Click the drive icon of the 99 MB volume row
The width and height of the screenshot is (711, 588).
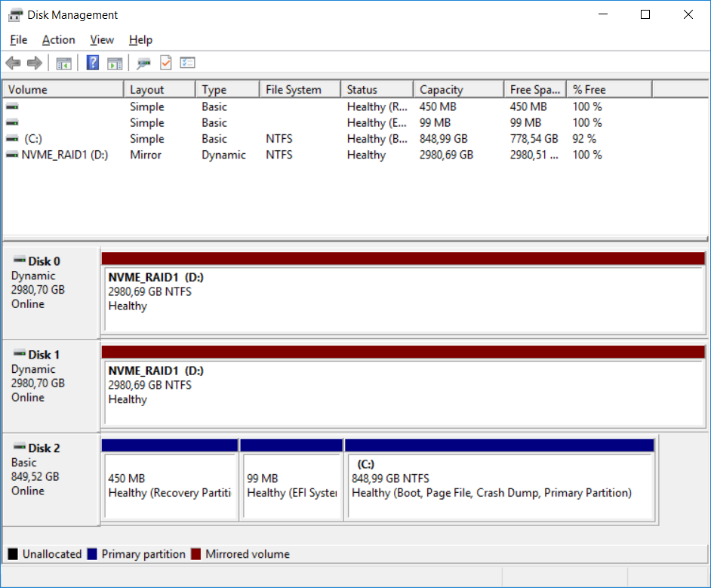[12, 122]
